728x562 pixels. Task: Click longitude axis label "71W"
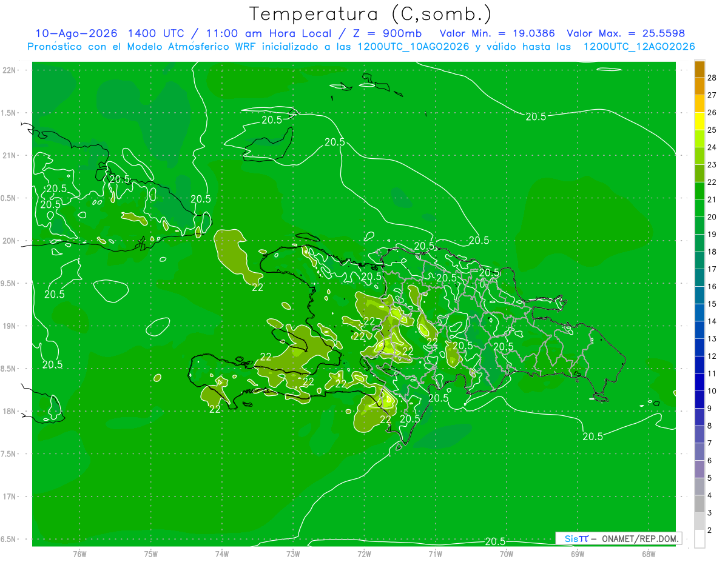(x=435, y=554)
